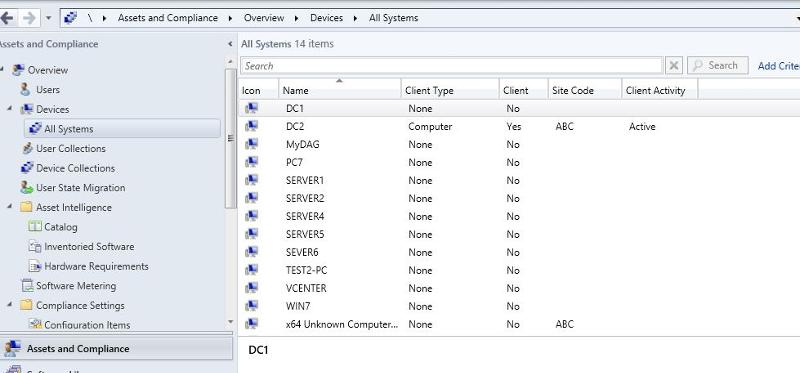800x373 pixels.
Task: Click the User State Migration icon
Action: [27, 187]
